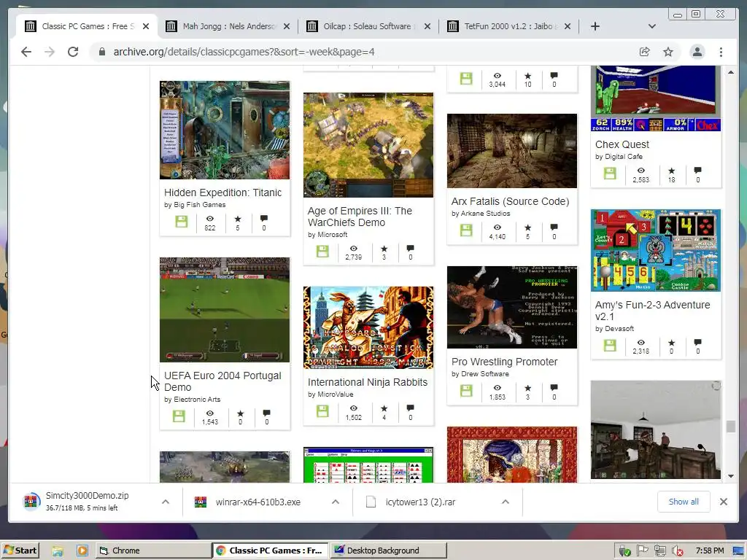Image resolution: width=747 pixels, height=560 pixels.
Task: Share this page via toolbar share icon
Action: click(645, 52)
